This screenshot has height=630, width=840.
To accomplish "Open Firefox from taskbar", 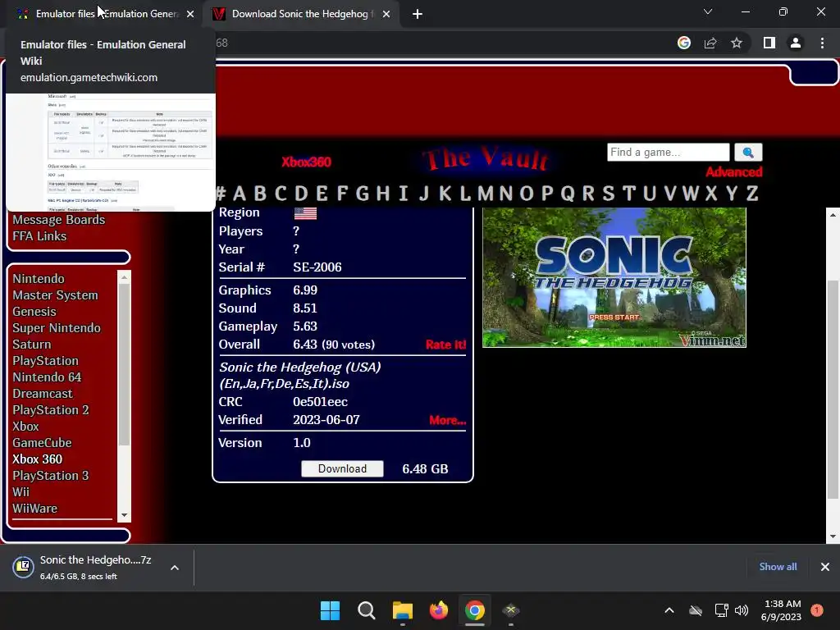I will 439,610.
